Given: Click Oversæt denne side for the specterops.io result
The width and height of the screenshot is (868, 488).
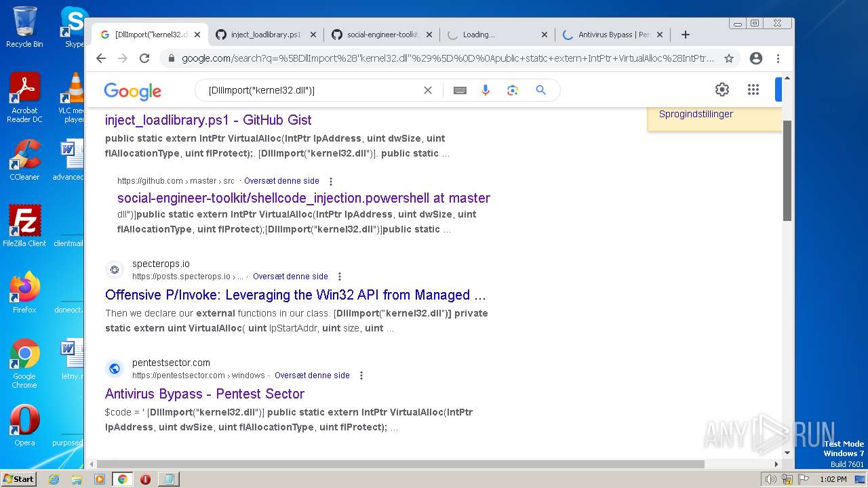Looking at the screenshot, I should click(290, 277).
